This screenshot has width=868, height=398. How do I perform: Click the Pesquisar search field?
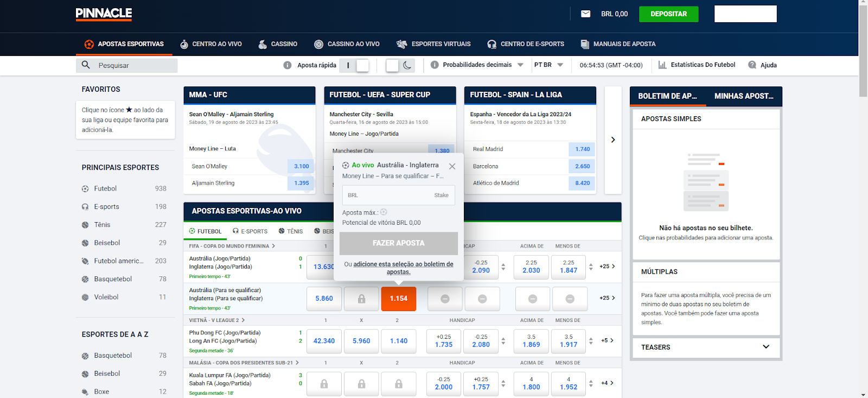(x=127, y=65)
